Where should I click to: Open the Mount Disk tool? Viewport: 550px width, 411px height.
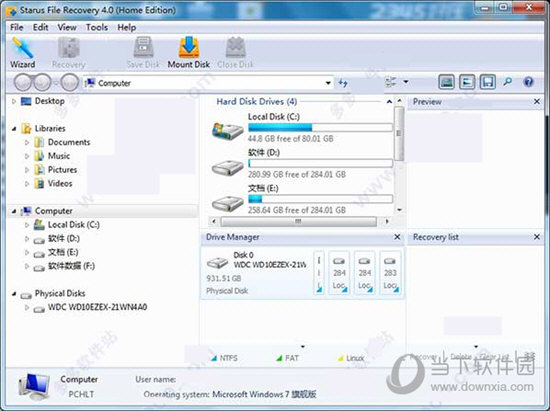[189, 53]
